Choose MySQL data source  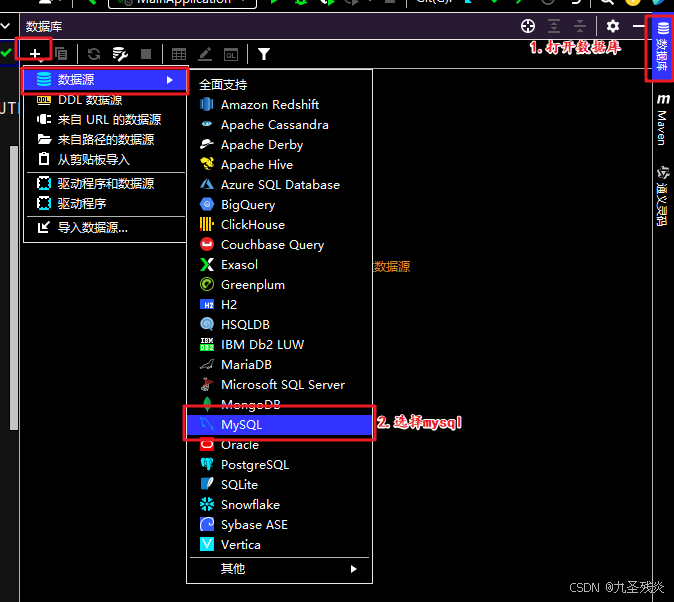[x=279, y=424]
